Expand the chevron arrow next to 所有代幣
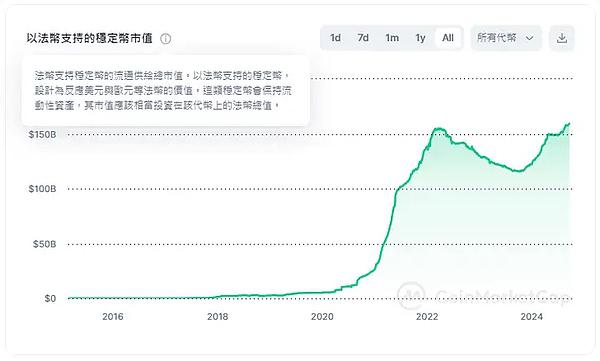This screenshot has height=361, width=600. [x=530, y=38]
